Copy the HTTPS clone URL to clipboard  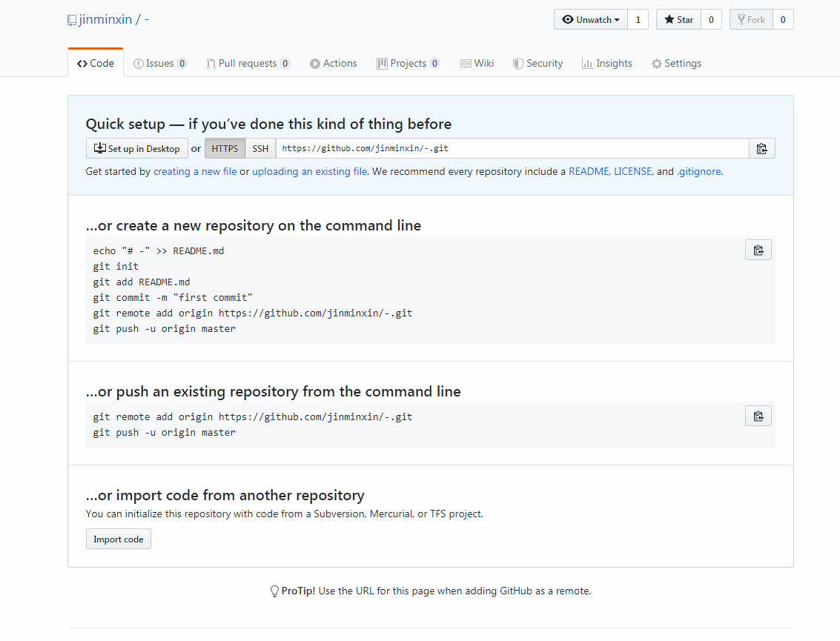[x=761, y=149]
